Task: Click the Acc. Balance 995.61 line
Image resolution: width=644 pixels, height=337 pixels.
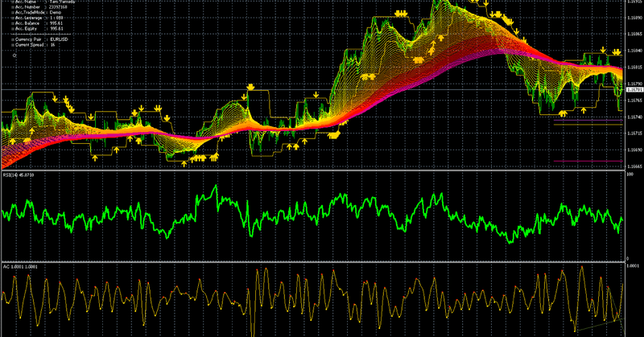Action: [x=38, y=23]
